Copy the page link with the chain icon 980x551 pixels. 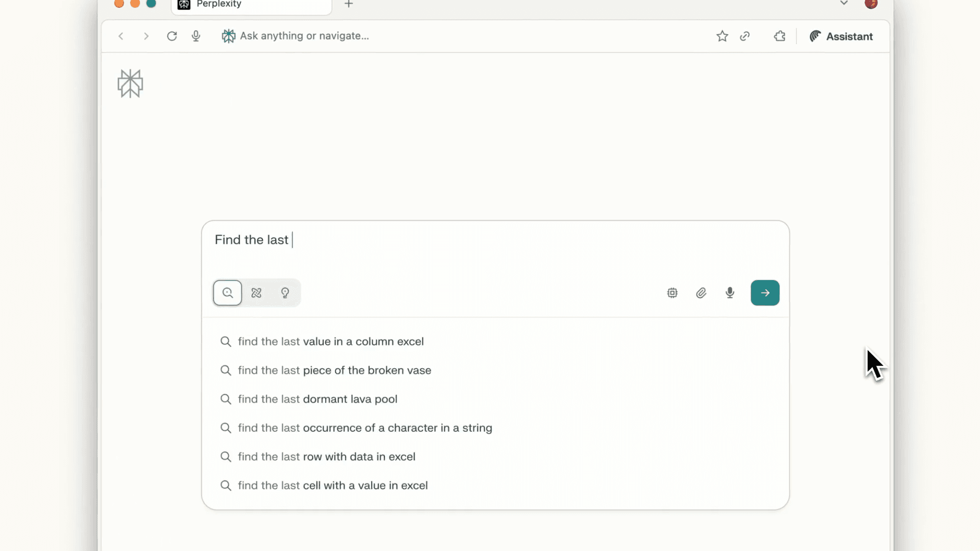(745, 36)
